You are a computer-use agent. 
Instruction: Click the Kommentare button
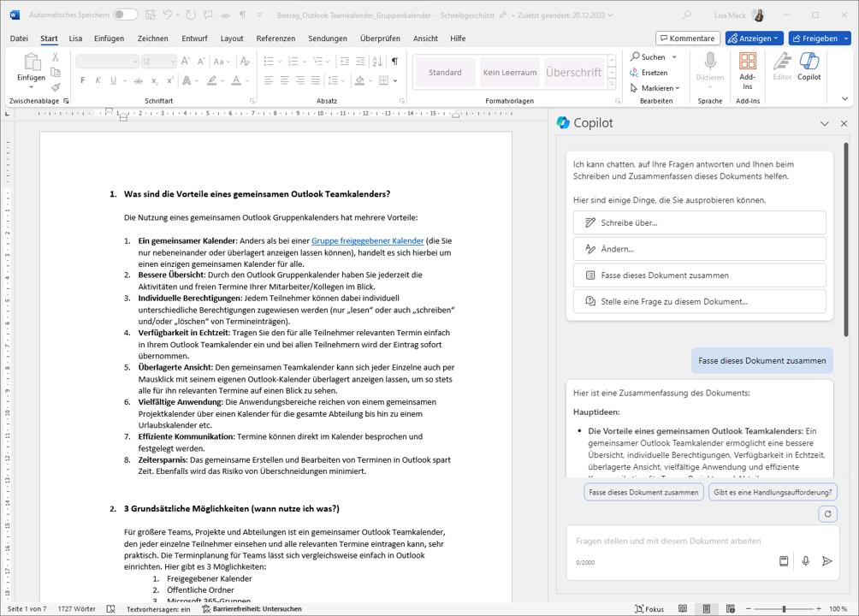pyautogui.click(x=688, y=38)
